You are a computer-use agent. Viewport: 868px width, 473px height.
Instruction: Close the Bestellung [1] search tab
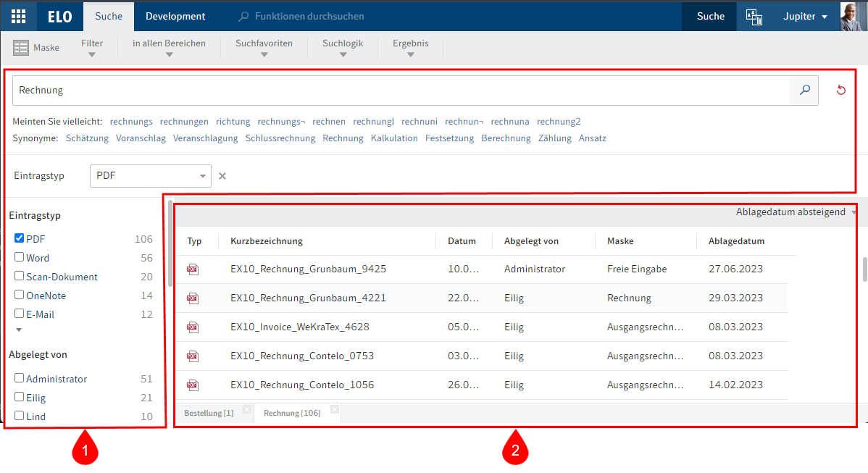pos(247,410)
